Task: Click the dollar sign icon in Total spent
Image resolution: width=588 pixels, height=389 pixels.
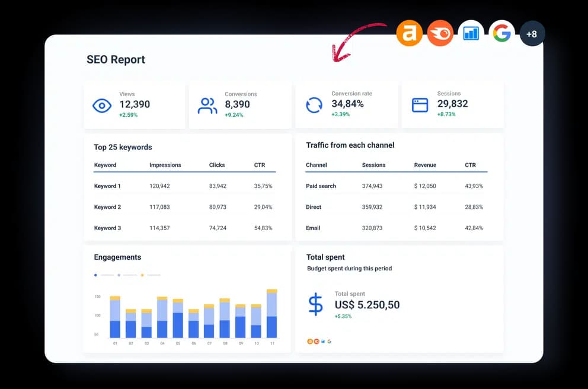Action: point(315,305)
